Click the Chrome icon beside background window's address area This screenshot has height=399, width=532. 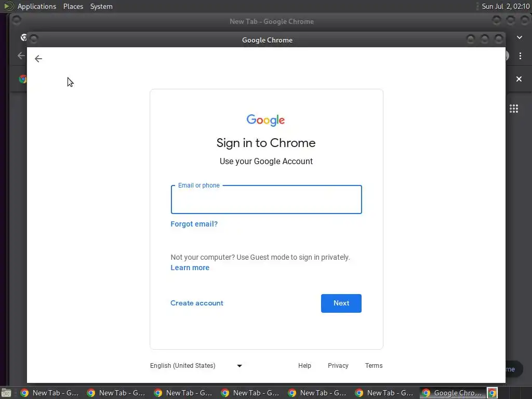click(x=23, y=79)
